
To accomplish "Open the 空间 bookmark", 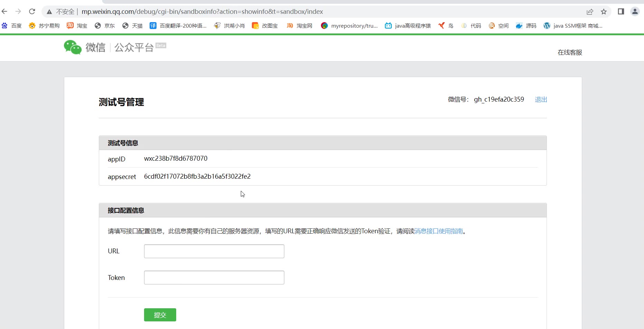I will pyautogui.click(x=499, y=26).
